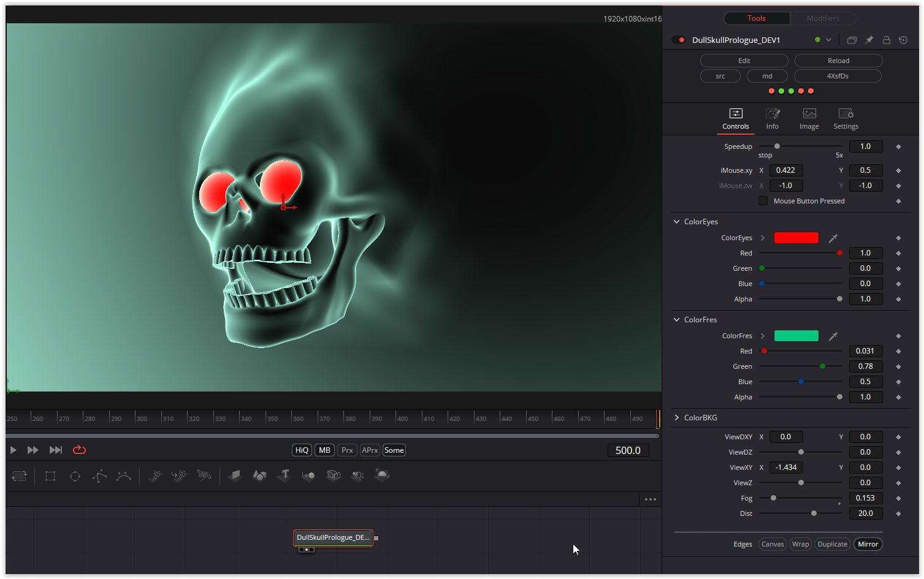The image size is (924, 579).
Task: Expand the arrow beside the ColorFres swatch
Action: pos(763,336)
